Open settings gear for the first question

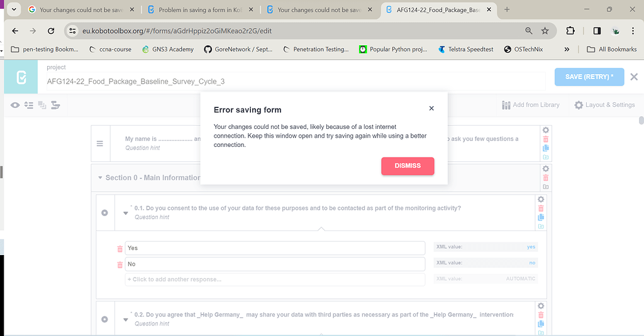545,130
